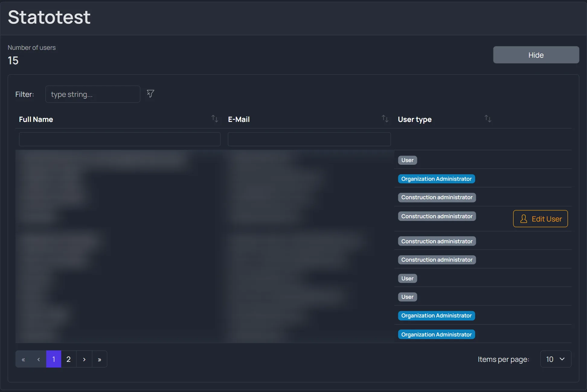Go to next page arrow
Image resolution: width=587 pixels, height=392 pixels.
coord(84,359)
